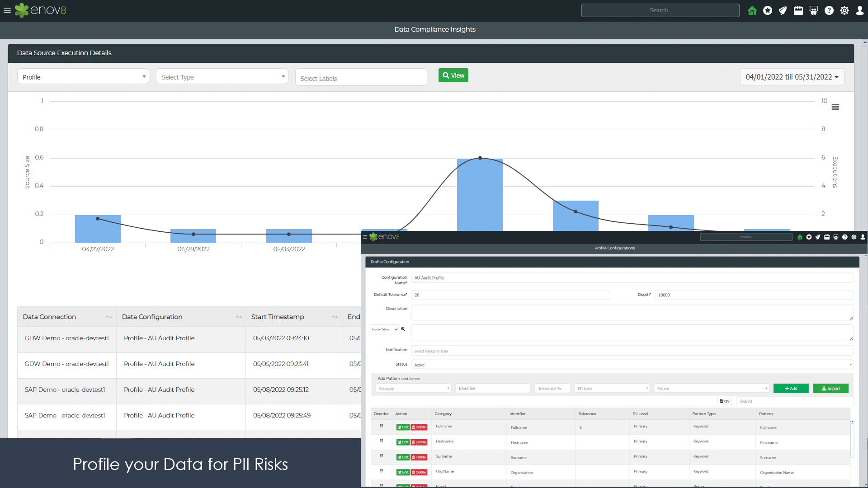Click help icon in Profile Configurations window
The image size is (868, 488).
coord(845,237)
